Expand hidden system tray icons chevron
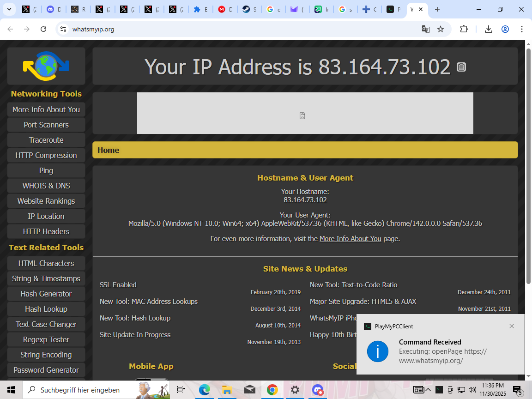Image resolution: width=532 pixels, height=399 pixels. pos(428,390)
